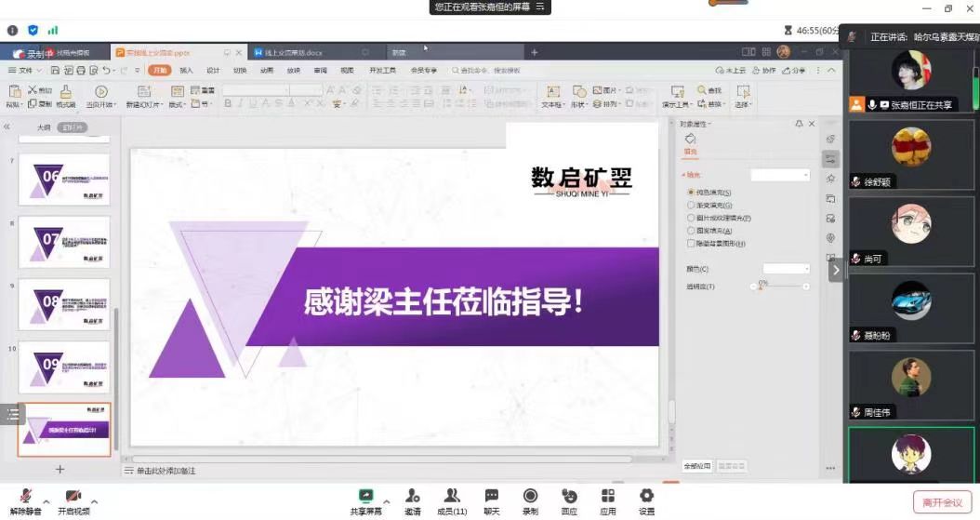Select the pattern fill (图案填充) radio button

691,231
